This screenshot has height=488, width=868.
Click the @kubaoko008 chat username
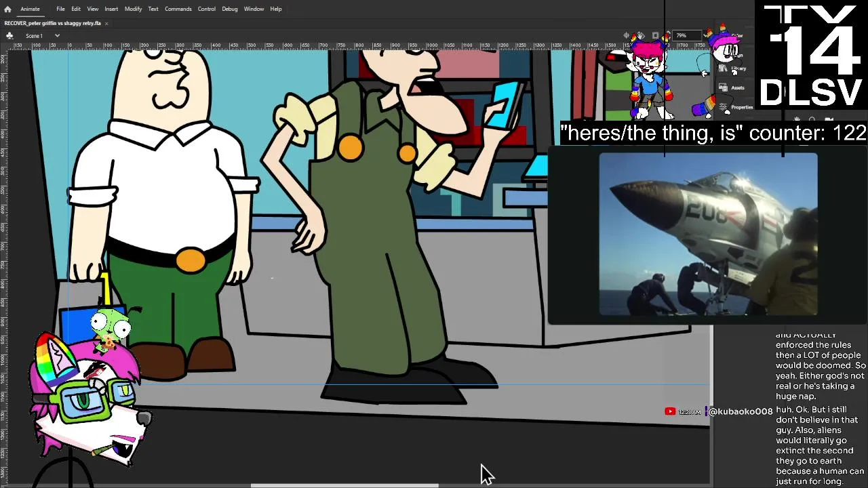pyautogui.click(x=741, y=411)
